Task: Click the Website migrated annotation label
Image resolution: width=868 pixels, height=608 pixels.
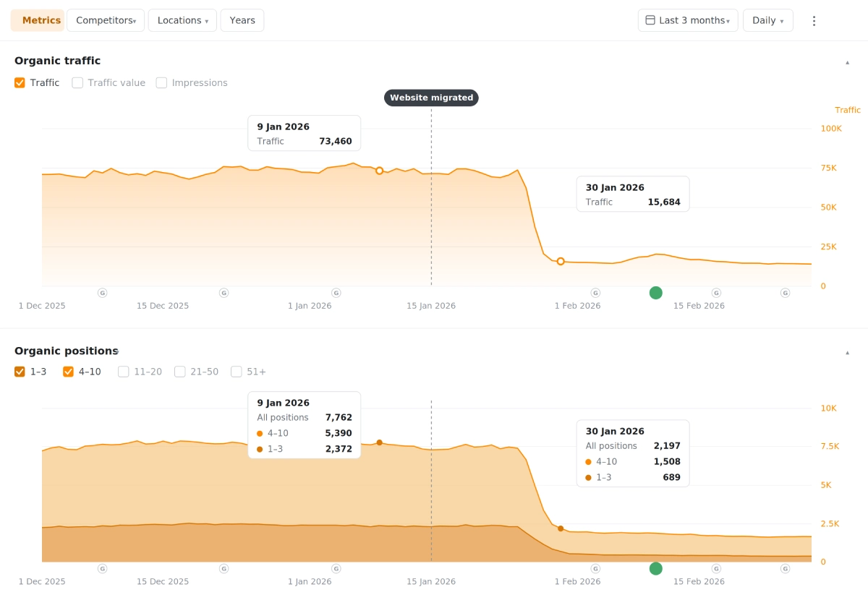Action: [431, 98]
